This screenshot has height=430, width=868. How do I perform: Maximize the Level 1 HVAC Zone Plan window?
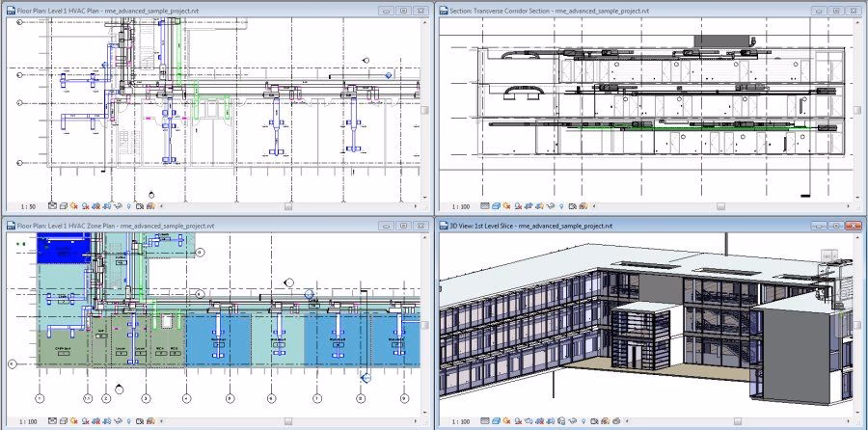pos(402,226)
